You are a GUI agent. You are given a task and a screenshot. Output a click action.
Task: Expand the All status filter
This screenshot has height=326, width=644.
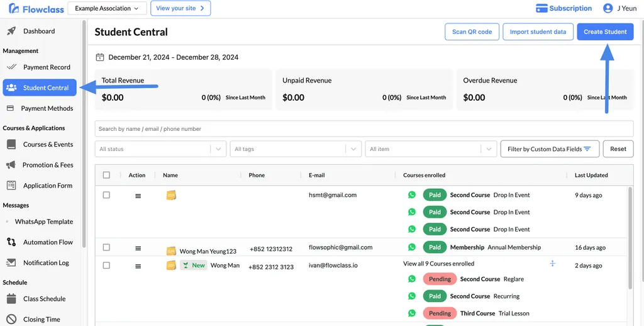click(x=160, y=149)
